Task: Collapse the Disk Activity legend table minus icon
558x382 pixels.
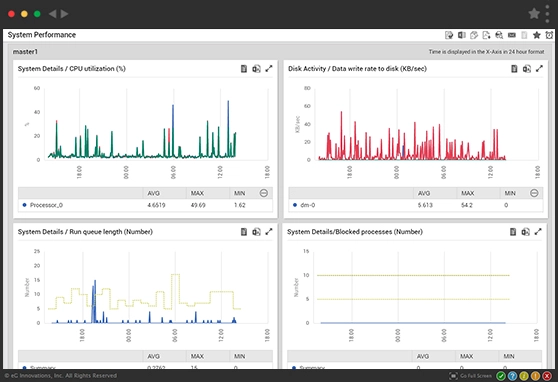Action: point(534,193)
